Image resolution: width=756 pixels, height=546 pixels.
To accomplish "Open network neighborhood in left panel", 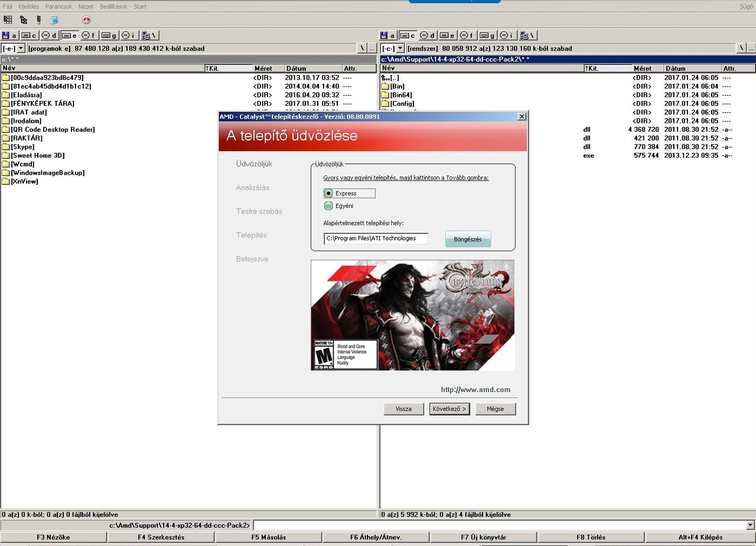I will [x=149, y=35].
